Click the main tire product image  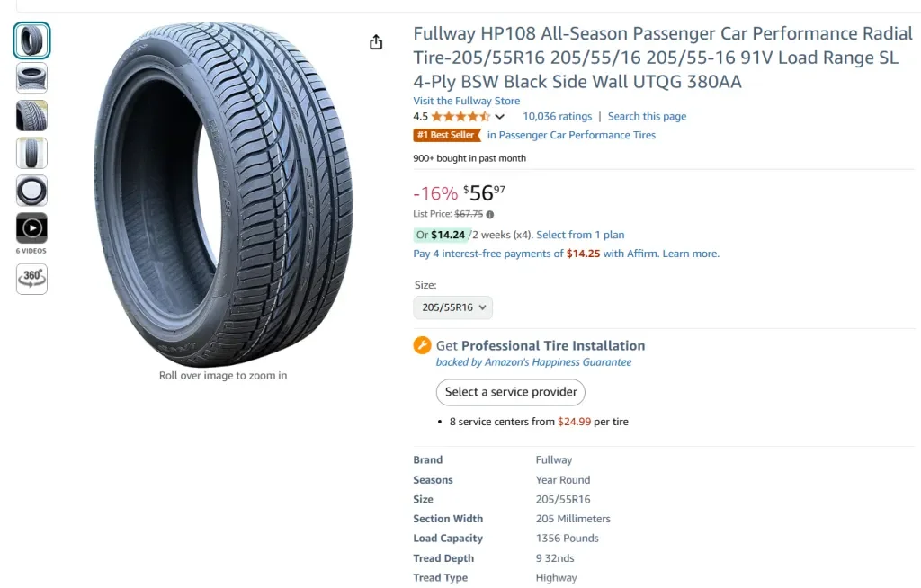tap(223, 193)
